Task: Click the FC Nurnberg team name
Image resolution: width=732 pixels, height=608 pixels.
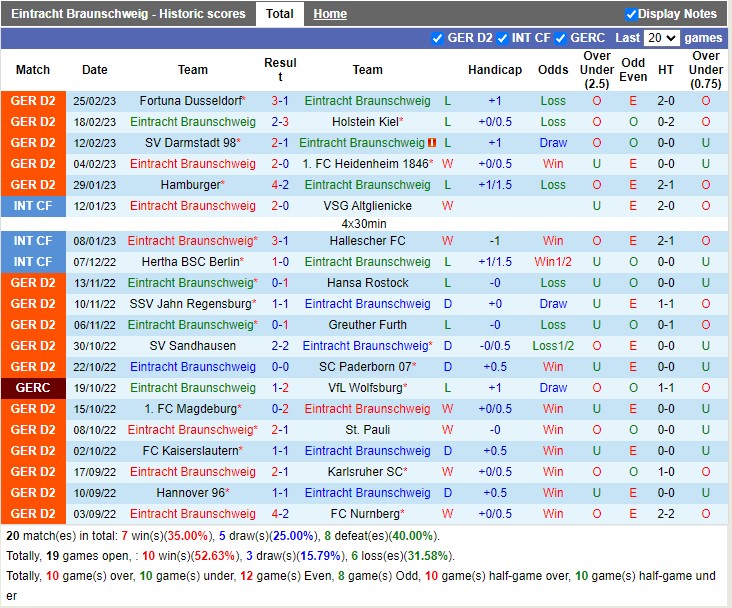Action: point(365,514)
